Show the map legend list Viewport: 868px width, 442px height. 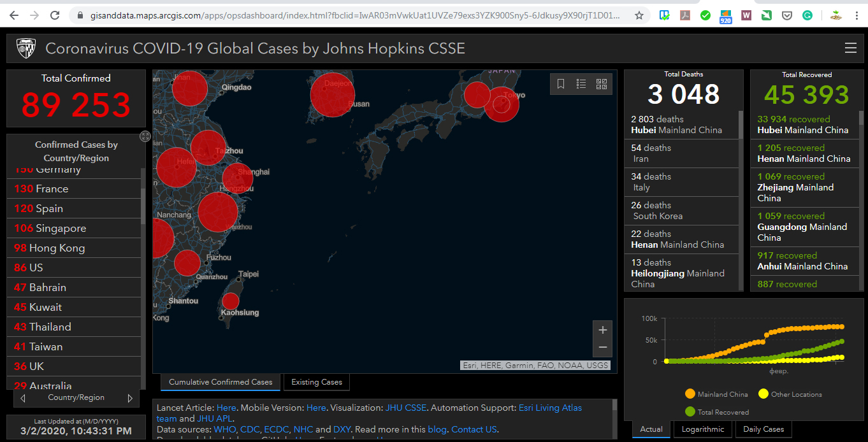coord(581,84)
